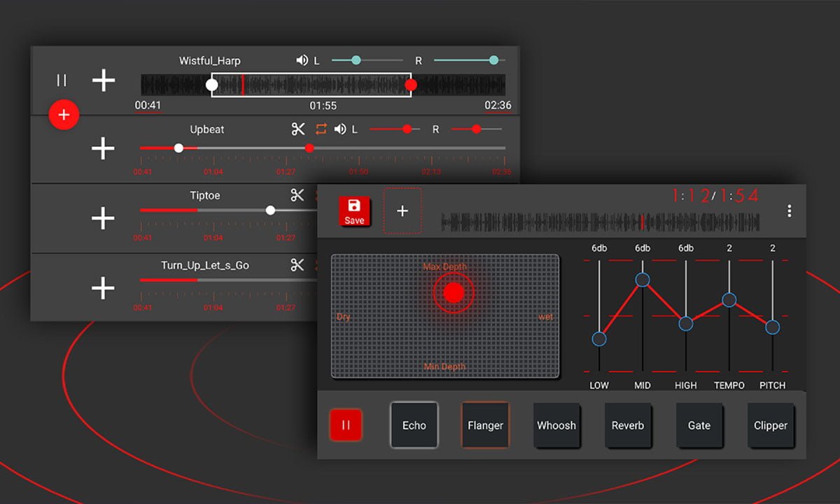Click the Wistful_Harp track title
Image resolution: width=840 pixels, height=504 pixels.
[210, 61]
